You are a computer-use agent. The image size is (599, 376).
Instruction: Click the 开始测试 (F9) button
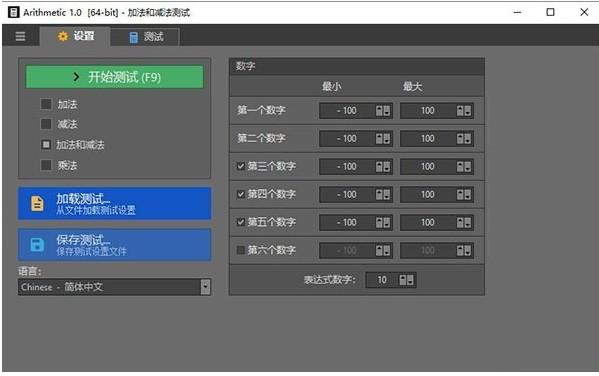[x=115, y=77]
